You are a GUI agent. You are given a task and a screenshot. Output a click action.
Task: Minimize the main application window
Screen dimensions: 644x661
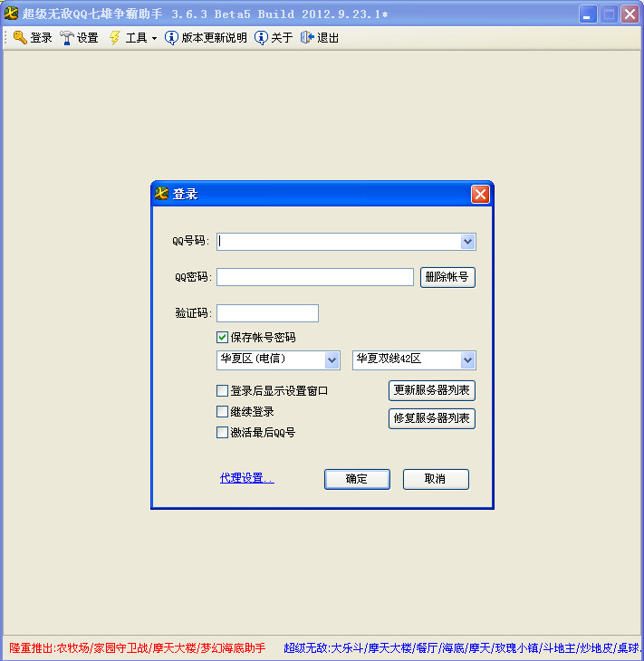tap(588, 14)
